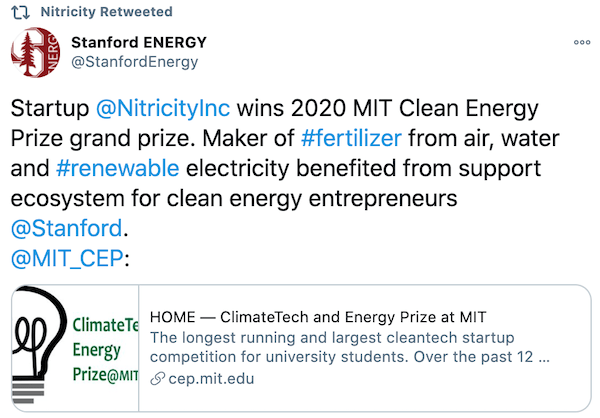Go to the @MIT_CEP mention
600x418 pixels.
[x=66, y=259]
